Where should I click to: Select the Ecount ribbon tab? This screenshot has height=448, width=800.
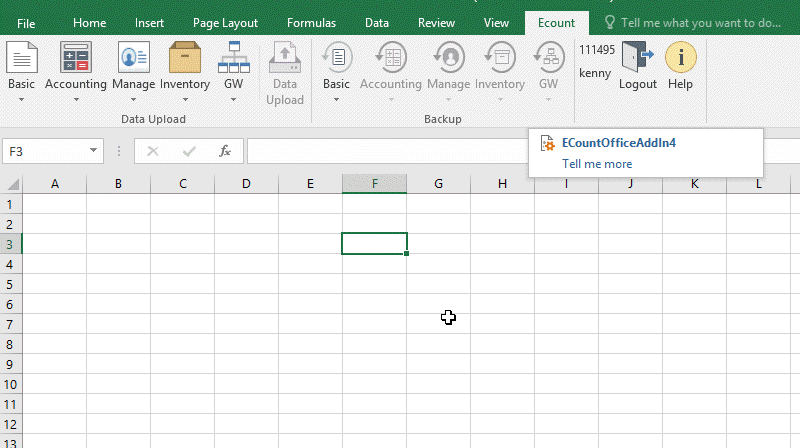click(556, 23)
